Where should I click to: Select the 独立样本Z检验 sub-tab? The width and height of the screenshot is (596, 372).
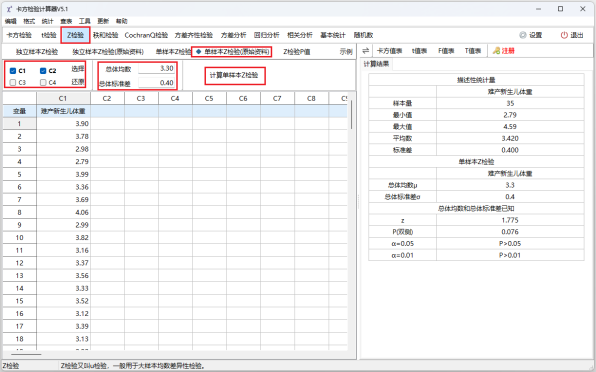(x=37, y=52)
